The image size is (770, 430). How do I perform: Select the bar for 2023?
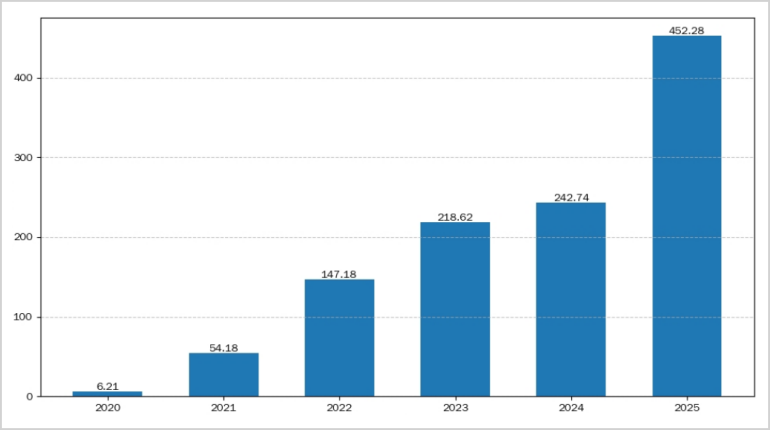[x=455, y=309]
